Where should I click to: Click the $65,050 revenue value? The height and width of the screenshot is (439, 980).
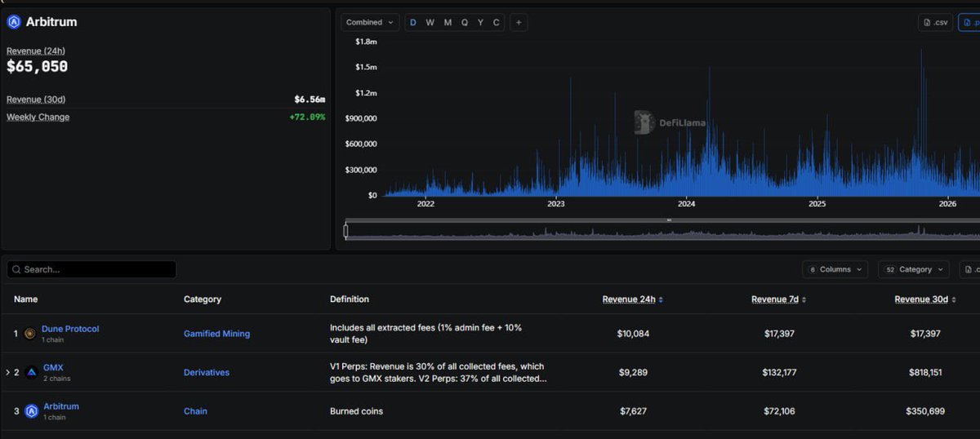pos(38,67)
